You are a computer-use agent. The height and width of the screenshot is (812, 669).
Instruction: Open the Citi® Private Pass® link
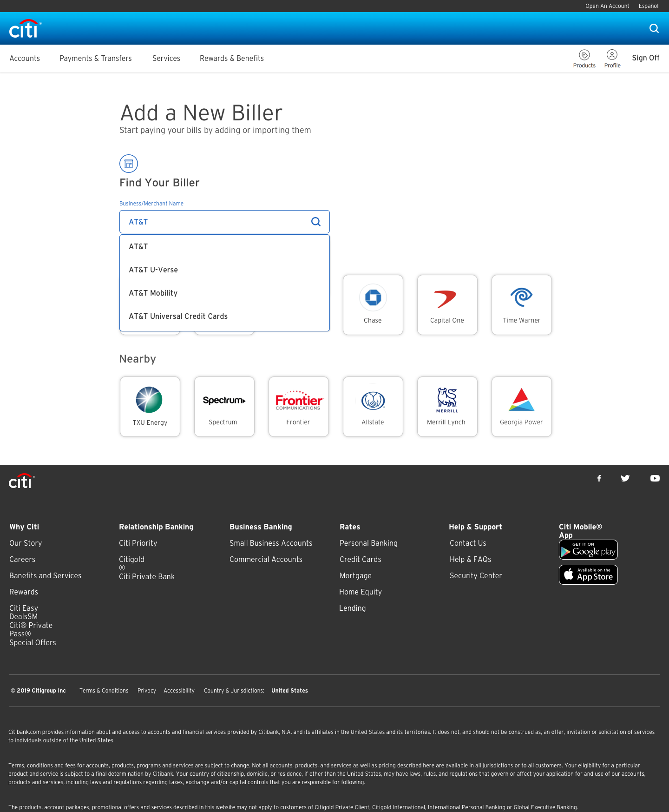pos(31,630)
